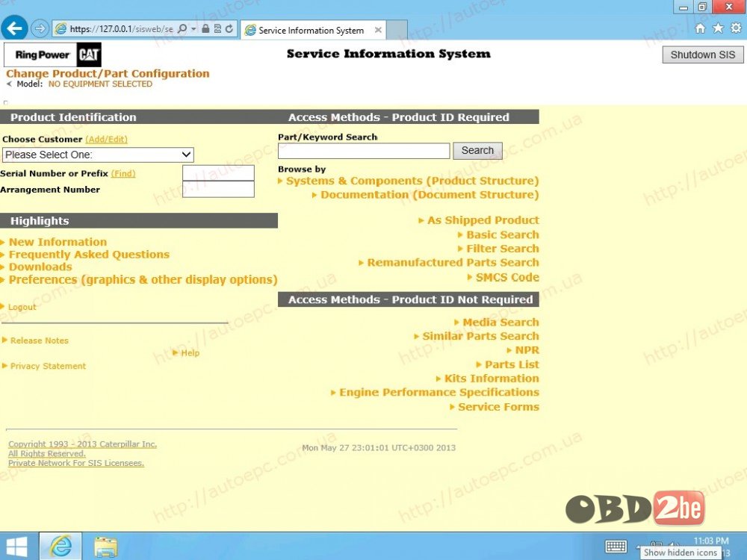Open the SMCS Code link

coord(507,277)
